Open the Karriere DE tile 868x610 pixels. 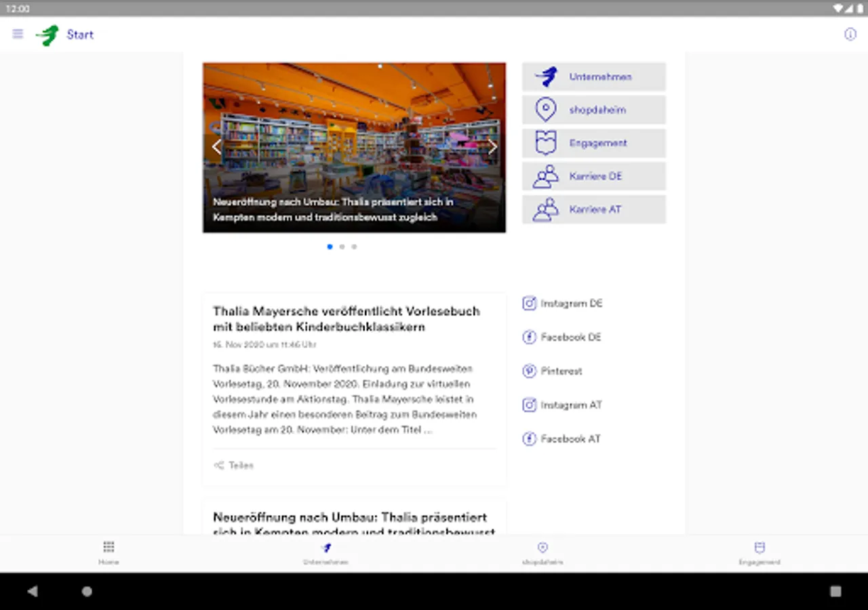point(594,176)
